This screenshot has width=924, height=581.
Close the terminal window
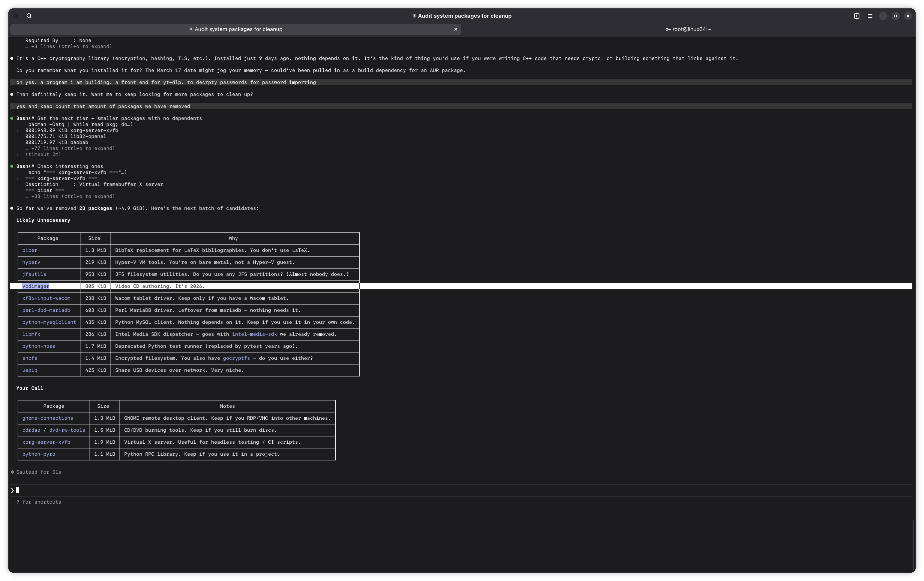pos(907,16)
